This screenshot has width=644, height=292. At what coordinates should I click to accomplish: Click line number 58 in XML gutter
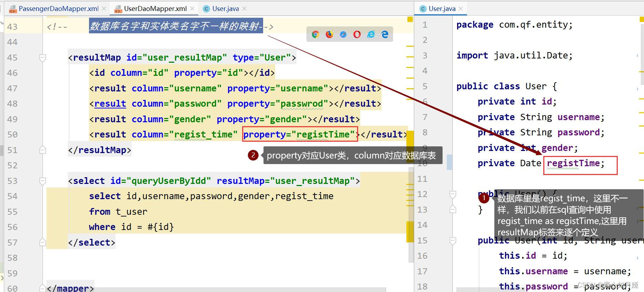(12, 258)
